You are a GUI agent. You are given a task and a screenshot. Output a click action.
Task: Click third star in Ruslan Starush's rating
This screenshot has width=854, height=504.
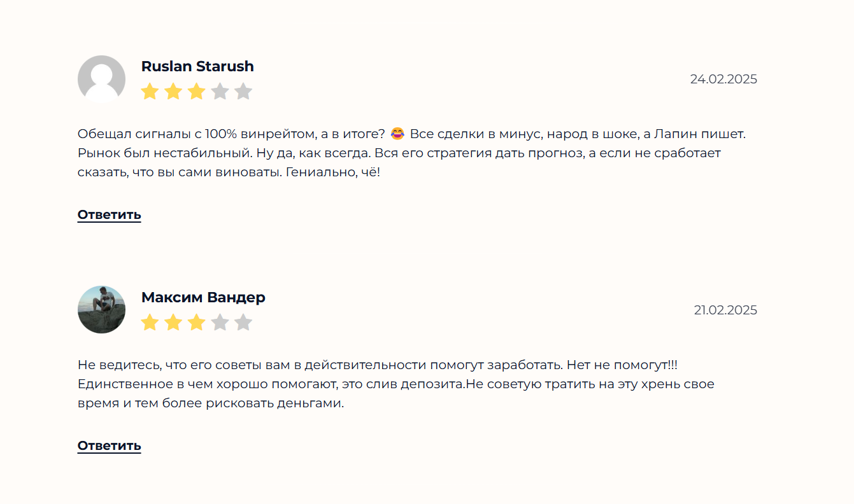(197, 92)
